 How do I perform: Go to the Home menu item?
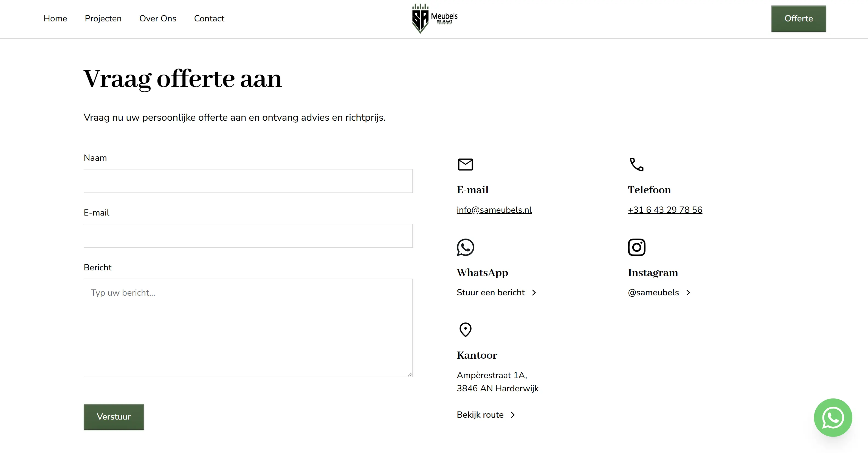[55, 19]
